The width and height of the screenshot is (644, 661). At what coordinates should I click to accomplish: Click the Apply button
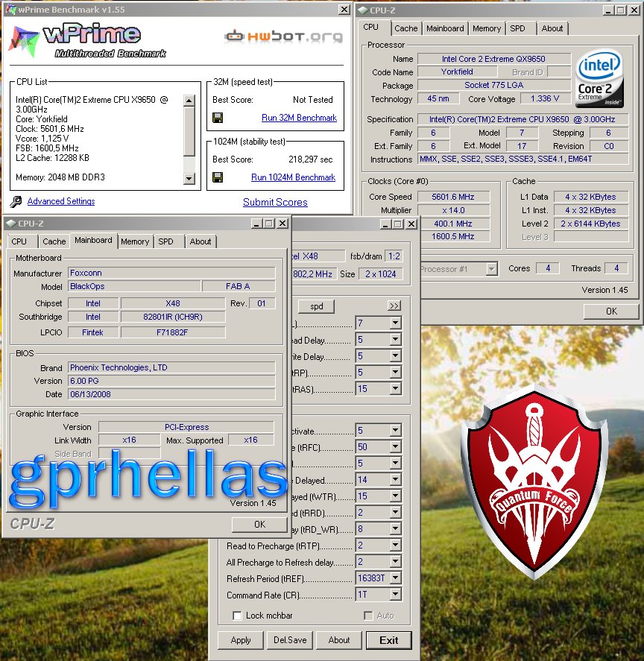tap(241, 640)
